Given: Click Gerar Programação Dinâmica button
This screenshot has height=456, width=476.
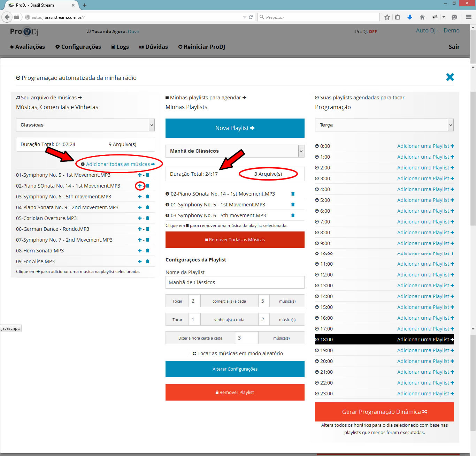Looking at the screenshot, I should tap(384, 412).
